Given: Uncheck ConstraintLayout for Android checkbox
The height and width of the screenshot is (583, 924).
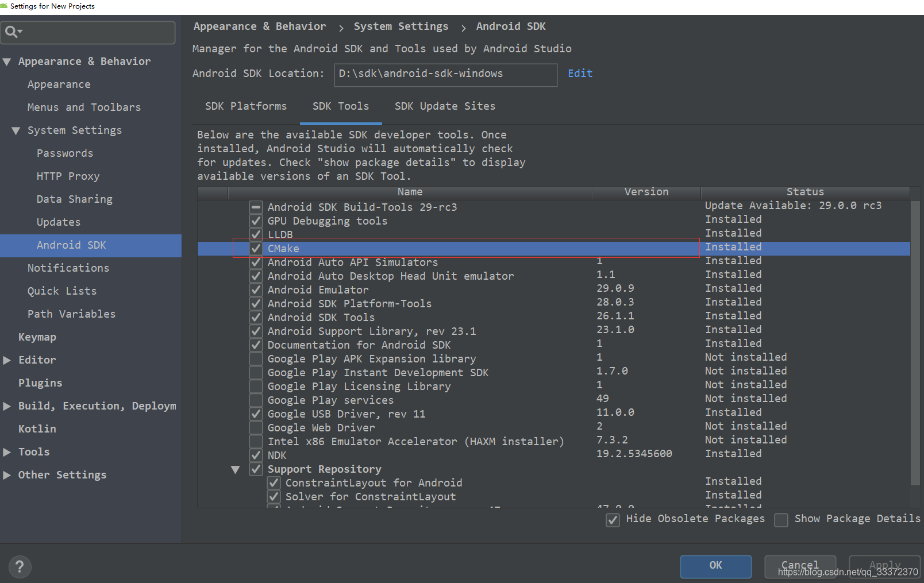Looking at the screenshot, I should pos(274,482).
